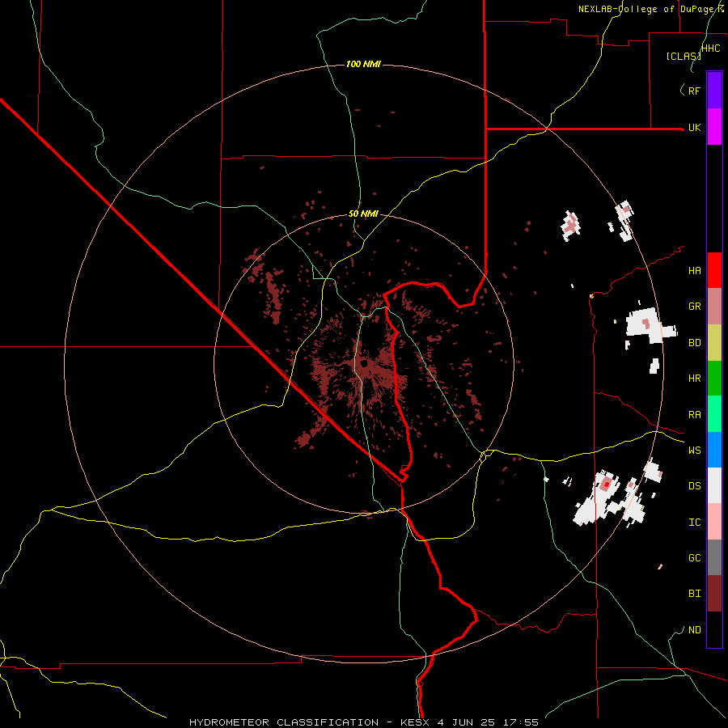Click the ND legend label
This screenshot has width=728, height=728.
pos(694,630)
